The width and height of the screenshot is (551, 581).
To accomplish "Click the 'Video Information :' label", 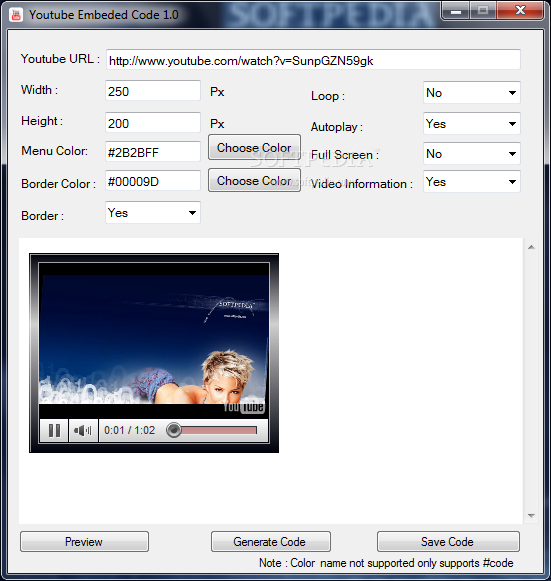I will (362, 184).
